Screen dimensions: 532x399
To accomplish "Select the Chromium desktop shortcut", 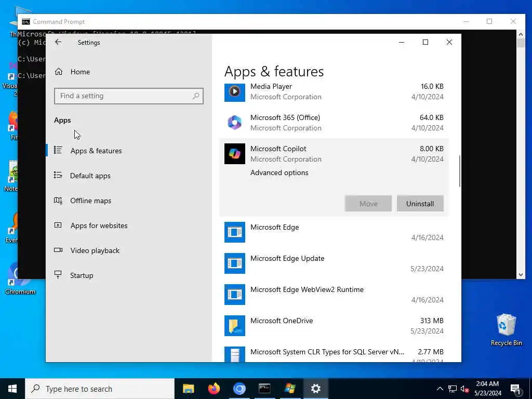I will [20, 278].
